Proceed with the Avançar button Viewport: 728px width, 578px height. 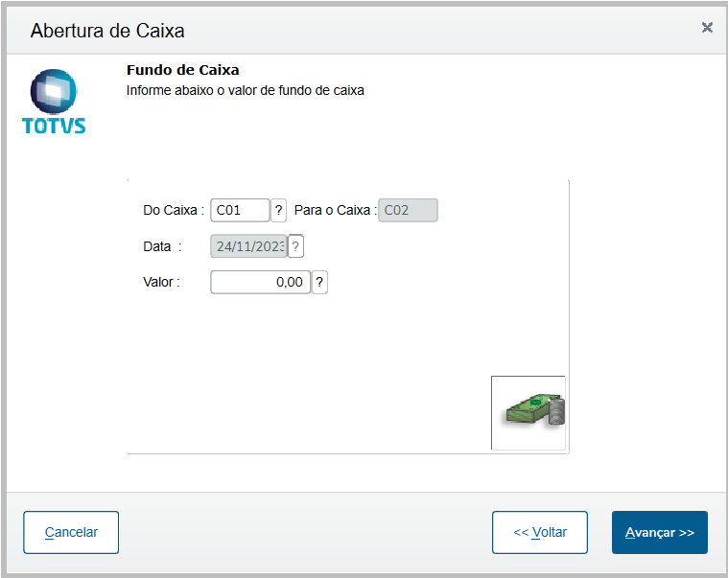pos(659,532)
